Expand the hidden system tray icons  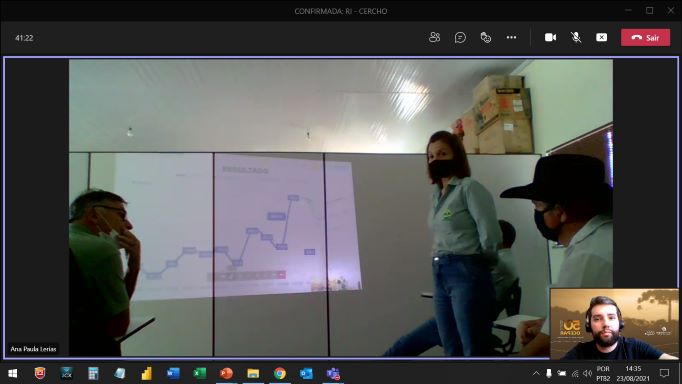(536, 373)
